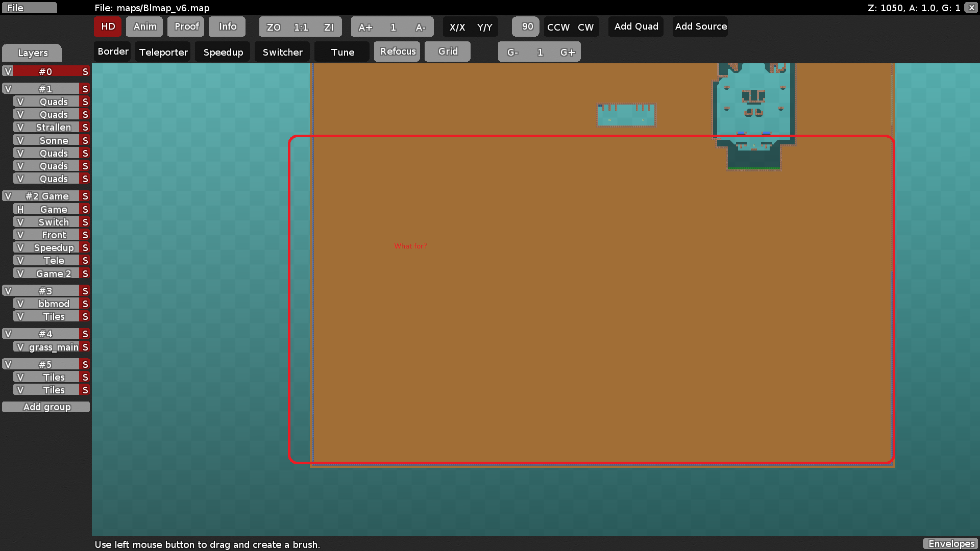Reset zoom with the 1:1 button

300,27
